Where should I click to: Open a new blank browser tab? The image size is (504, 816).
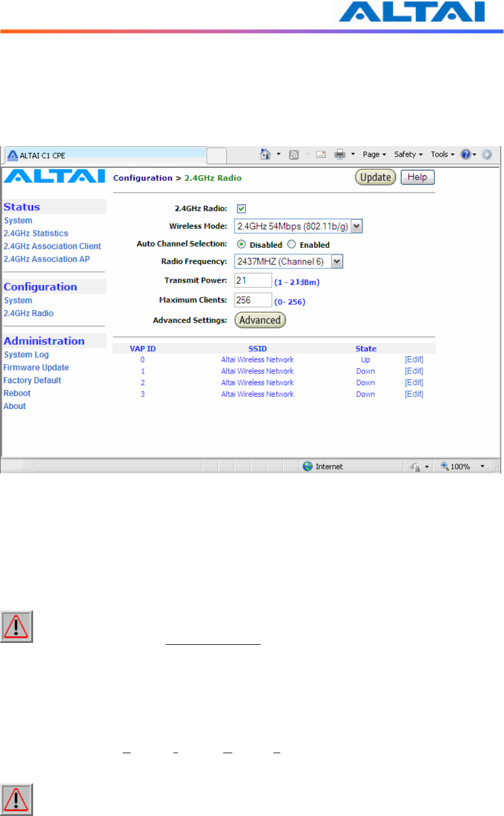click(x=216, y=155)
